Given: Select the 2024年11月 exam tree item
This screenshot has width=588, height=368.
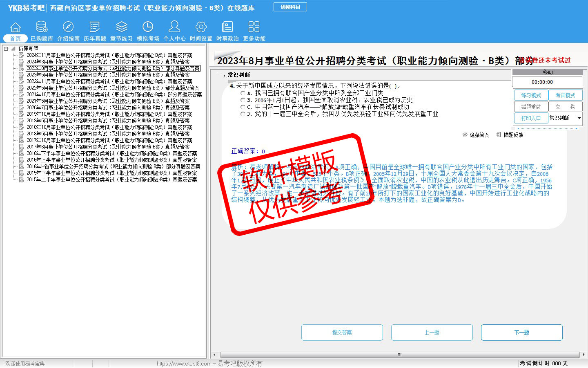Looking at the screenshot, I should click(x=109, y=55).
